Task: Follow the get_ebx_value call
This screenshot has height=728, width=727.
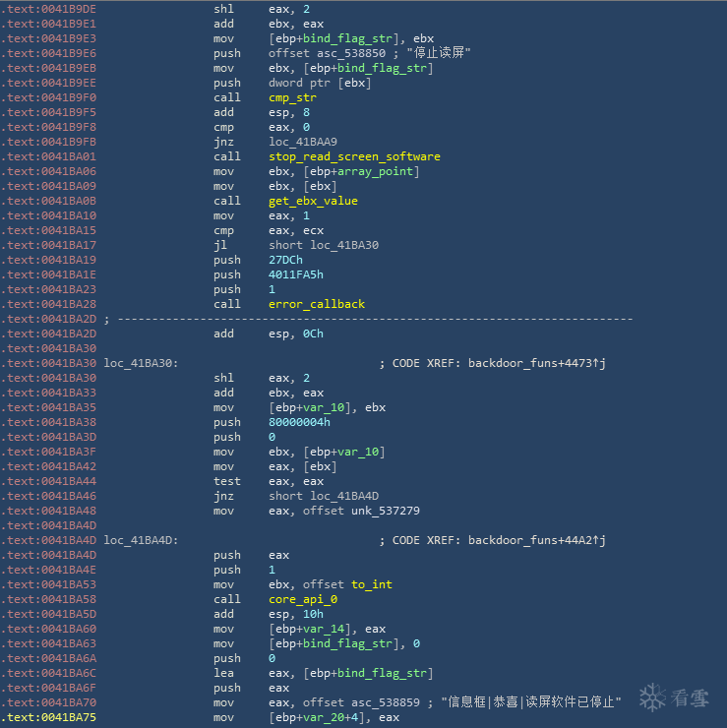Action: point(314,201)
